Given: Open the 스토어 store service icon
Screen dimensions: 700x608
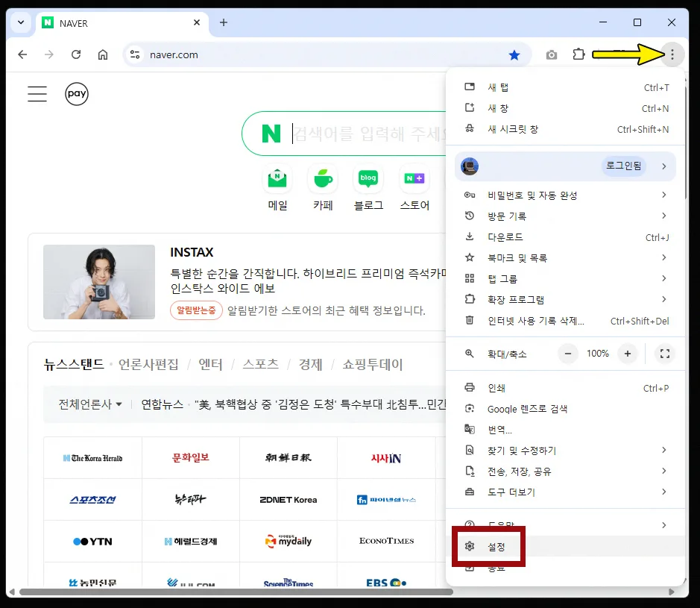Looking at the screenshot, I should [414, 179].
